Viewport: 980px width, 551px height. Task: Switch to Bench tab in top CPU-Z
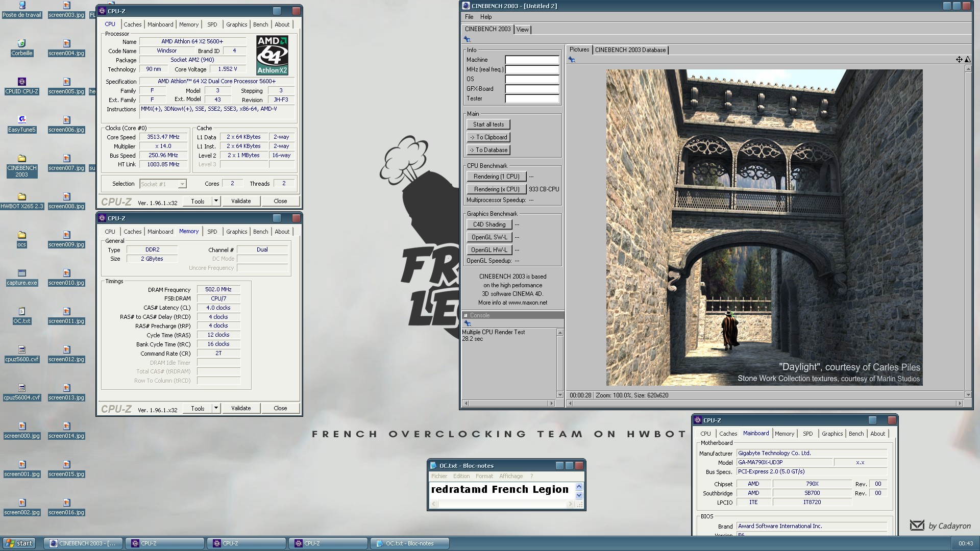[260, 24]
